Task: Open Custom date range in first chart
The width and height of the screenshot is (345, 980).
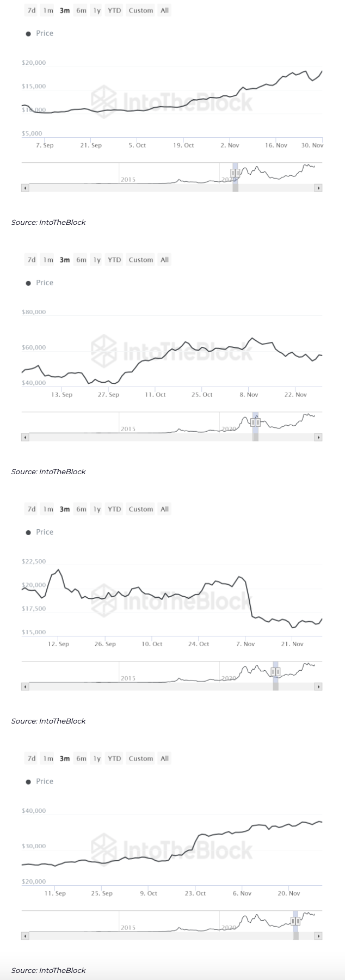Action: point(141,10)
